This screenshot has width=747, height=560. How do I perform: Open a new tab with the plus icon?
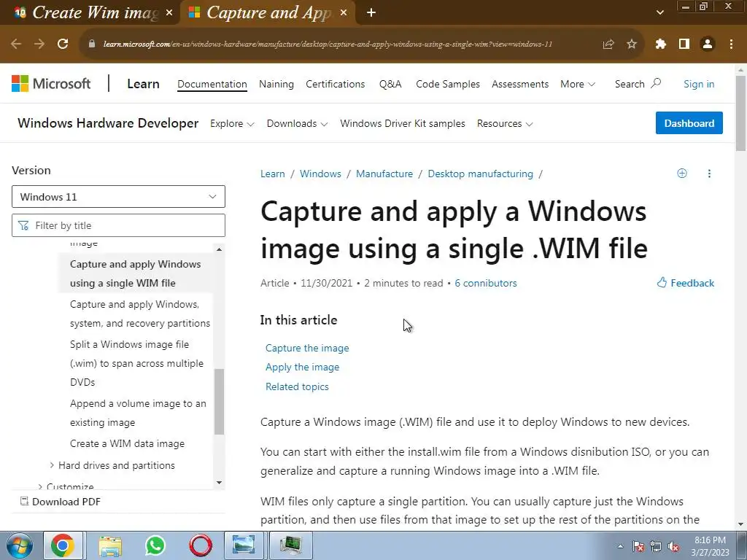click(371, 13)
